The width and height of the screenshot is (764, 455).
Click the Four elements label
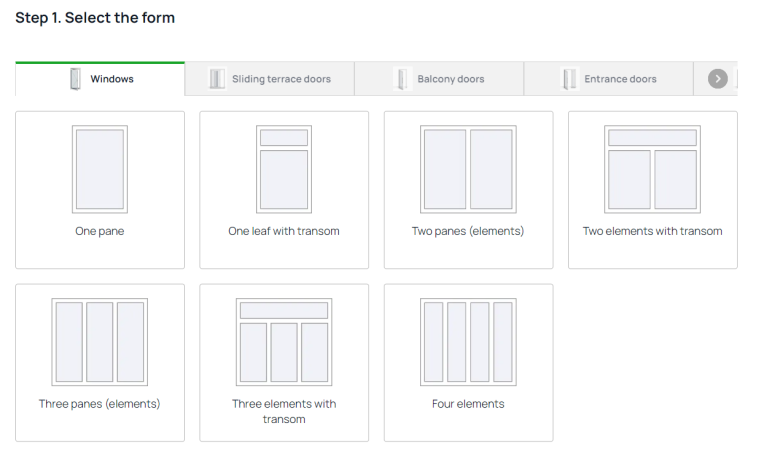pyautogui.click(x=468, y=404)
